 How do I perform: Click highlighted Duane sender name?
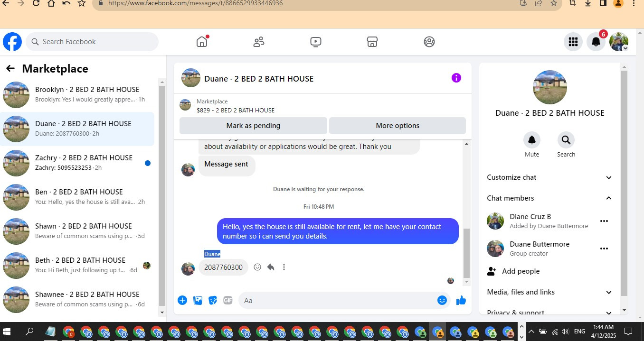point(212,254)
